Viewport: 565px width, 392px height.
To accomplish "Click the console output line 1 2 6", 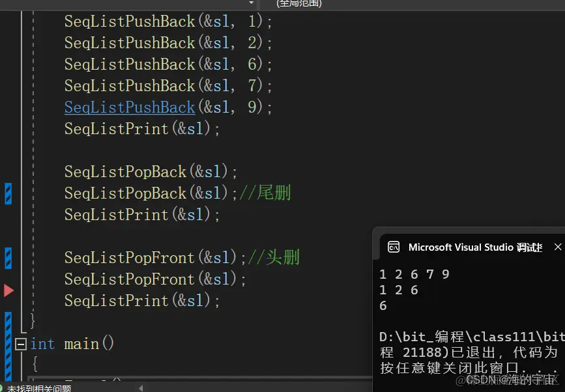I will (x=399, y=290).
